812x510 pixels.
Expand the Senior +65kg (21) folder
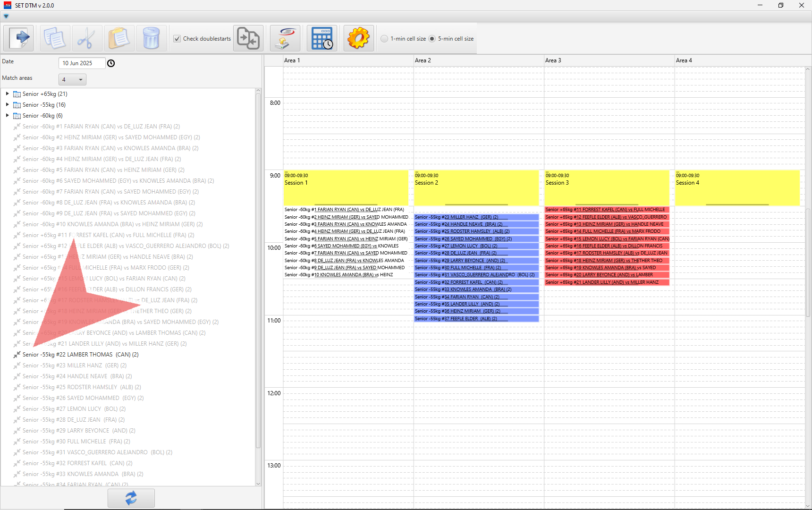point(8,94)
